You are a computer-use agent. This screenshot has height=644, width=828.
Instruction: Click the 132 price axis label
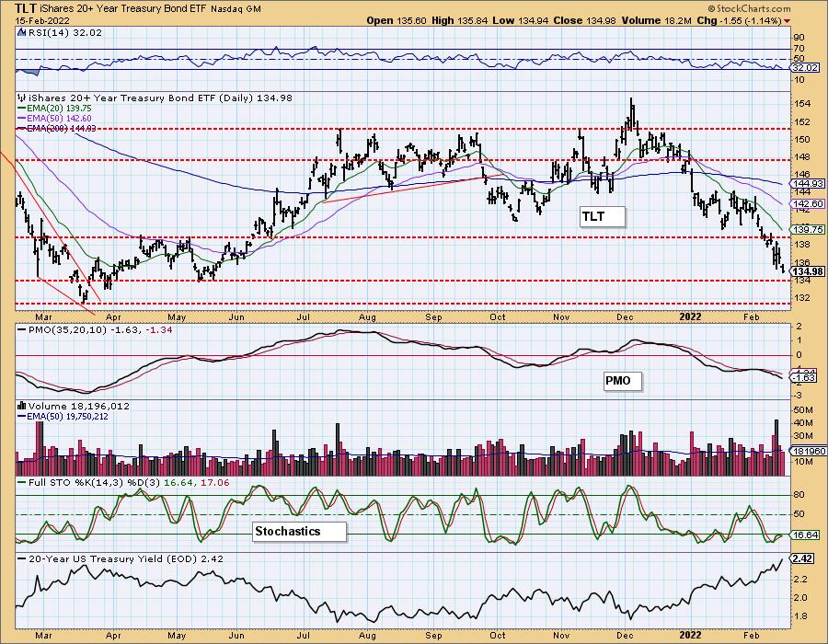pyautogui.click(x=802, y=298)
